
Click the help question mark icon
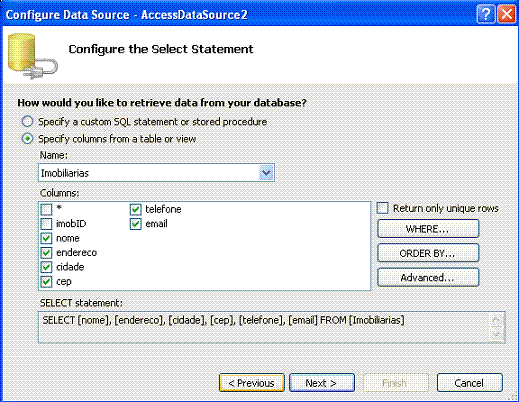(486, 14)
